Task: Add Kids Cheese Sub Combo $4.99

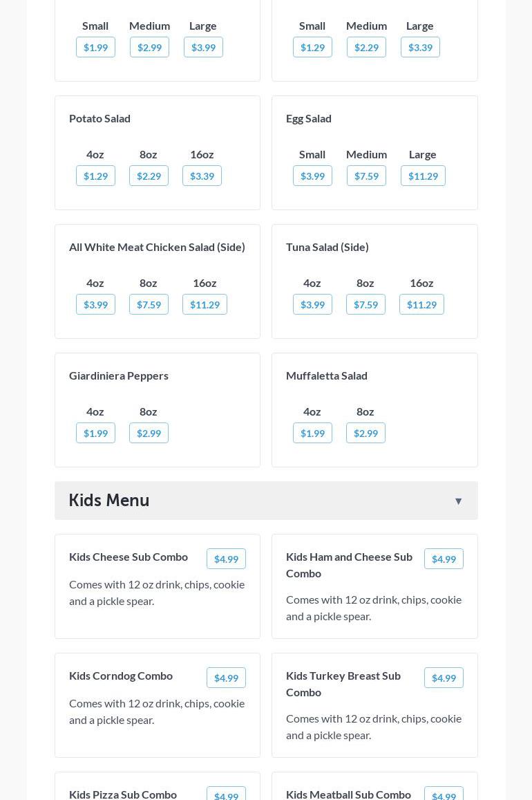Action: point(226,559)
